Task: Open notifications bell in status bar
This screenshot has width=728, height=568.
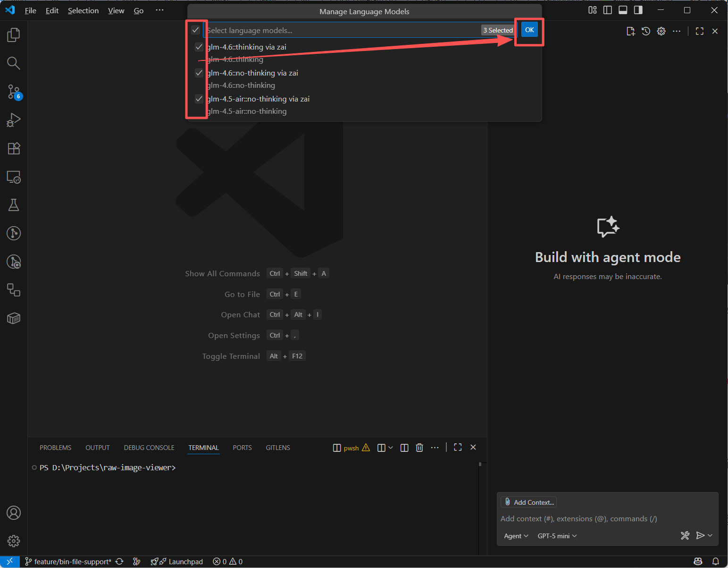Action: (716, 561)
